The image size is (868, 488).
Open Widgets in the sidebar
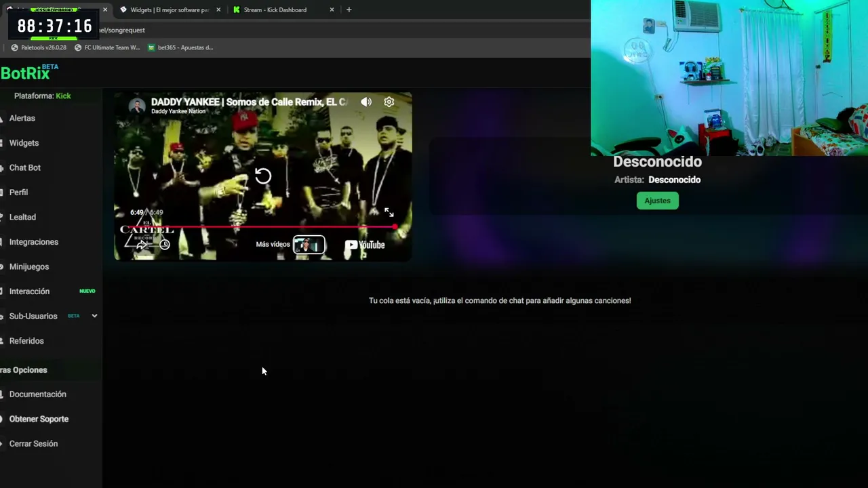point(24,143)
